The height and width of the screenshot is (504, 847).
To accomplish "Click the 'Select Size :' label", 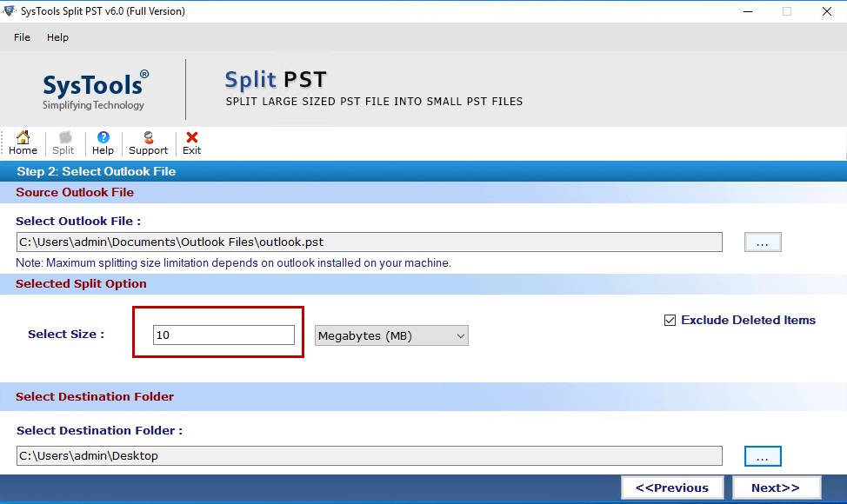I will (x=66, y=334).
